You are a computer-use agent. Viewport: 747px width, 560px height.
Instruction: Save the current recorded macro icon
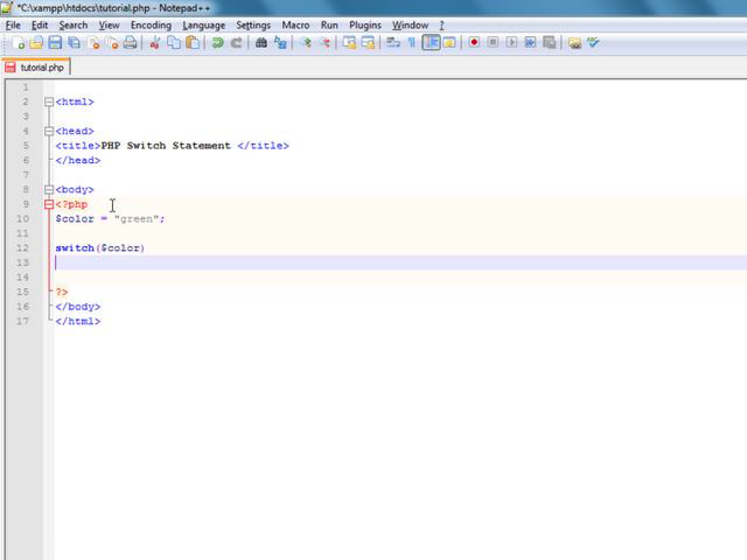click(549, 43)
